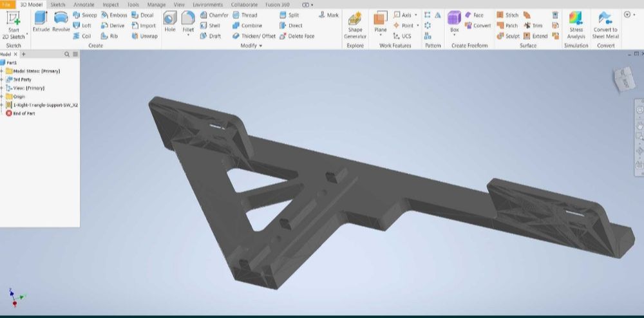The height and width of the screenshot is (318, 644).
Task: Create a freeform Box
Action: (x=454, y=23)
